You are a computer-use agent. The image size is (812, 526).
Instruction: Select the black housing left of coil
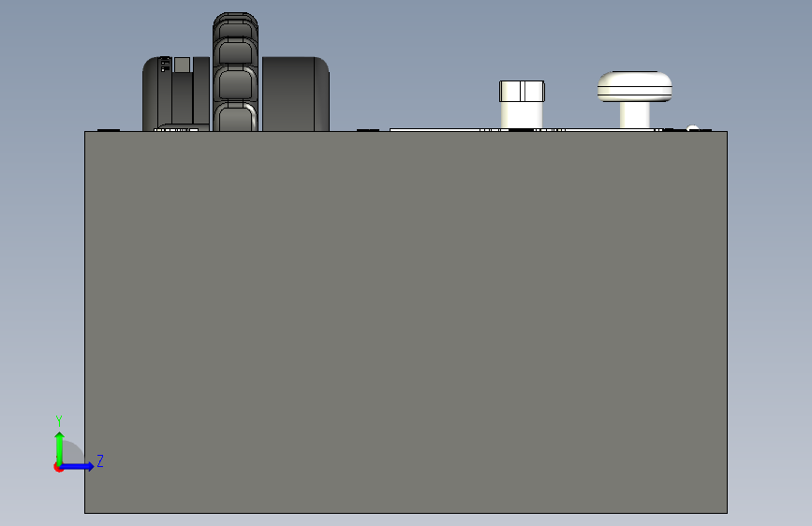pos(176,94)
